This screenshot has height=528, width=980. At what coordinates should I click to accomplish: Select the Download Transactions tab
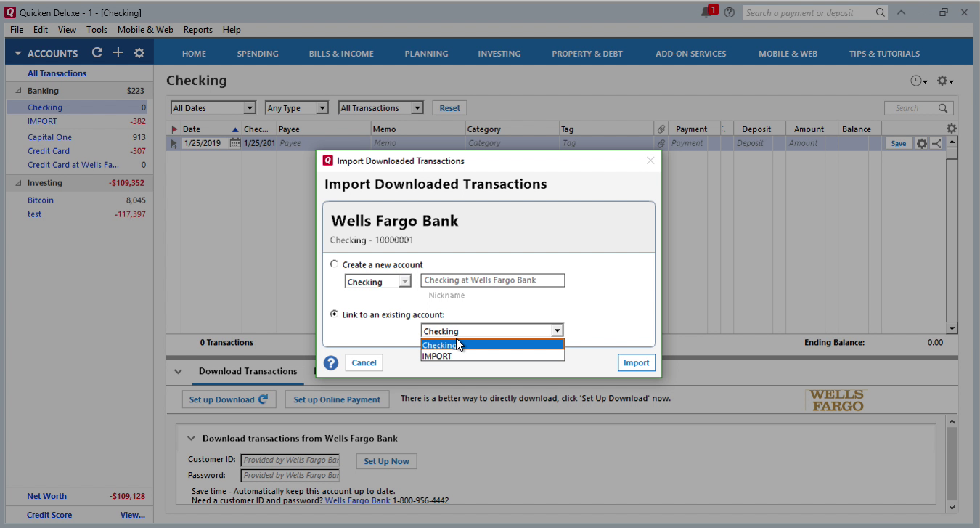pyautogui.click(x=248, y=371)
